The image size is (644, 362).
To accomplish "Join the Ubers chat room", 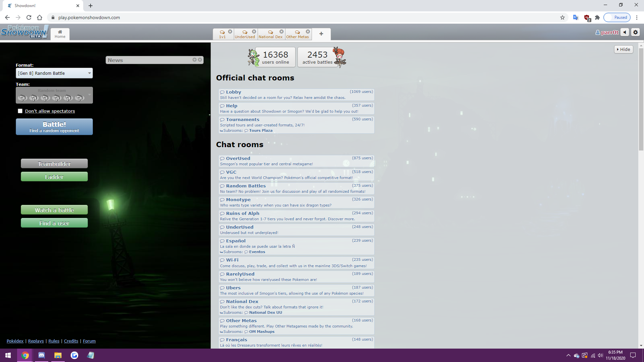I will [x=297, y=290].
